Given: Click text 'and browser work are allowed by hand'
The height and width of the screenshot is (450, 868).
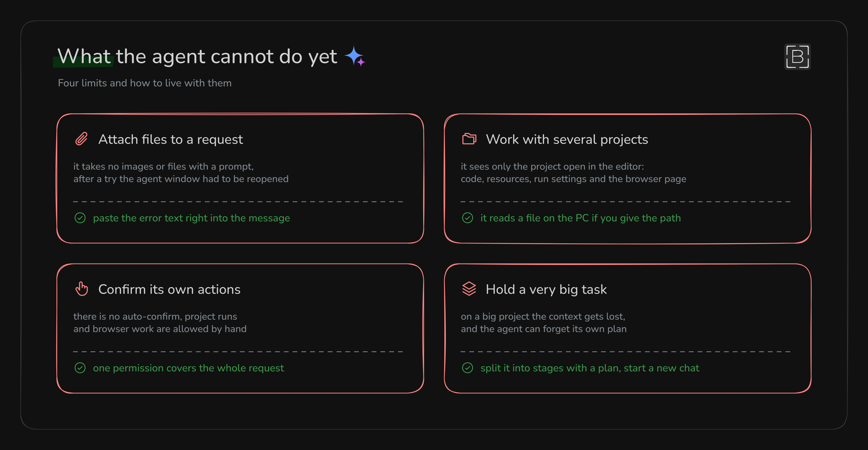Looking at the screenshot, I should pos(160,329).
